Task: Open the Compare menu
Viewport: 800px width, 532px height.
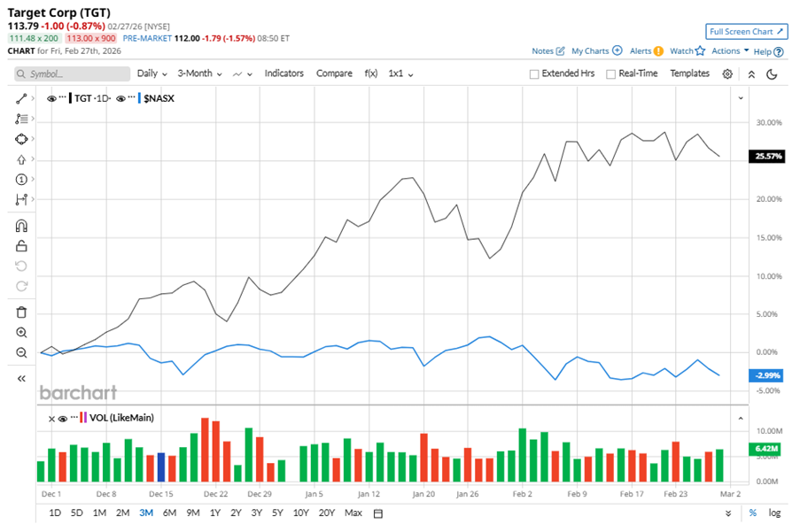Action: (x=334, y=73)
